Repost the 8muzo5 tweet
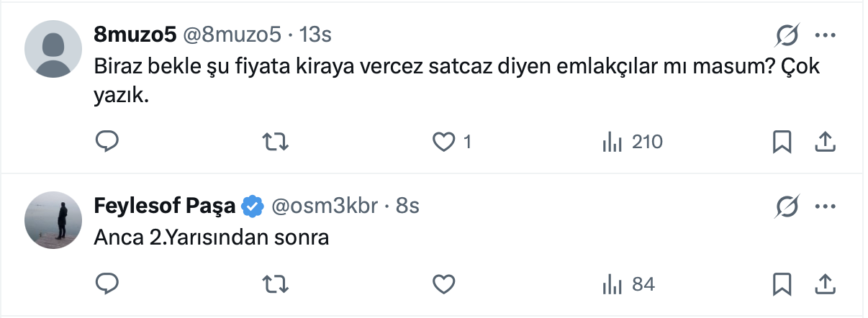 275,142
